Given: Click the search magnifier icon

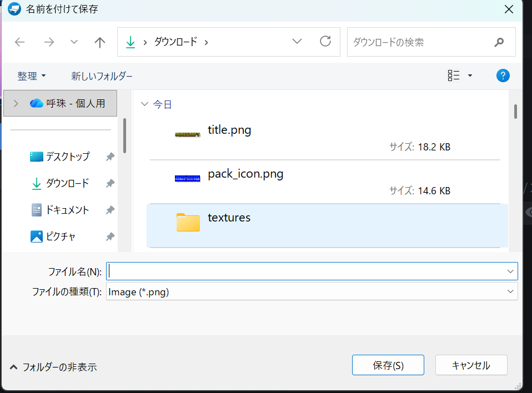Looking at the screenshot, I should pos(499,42).
